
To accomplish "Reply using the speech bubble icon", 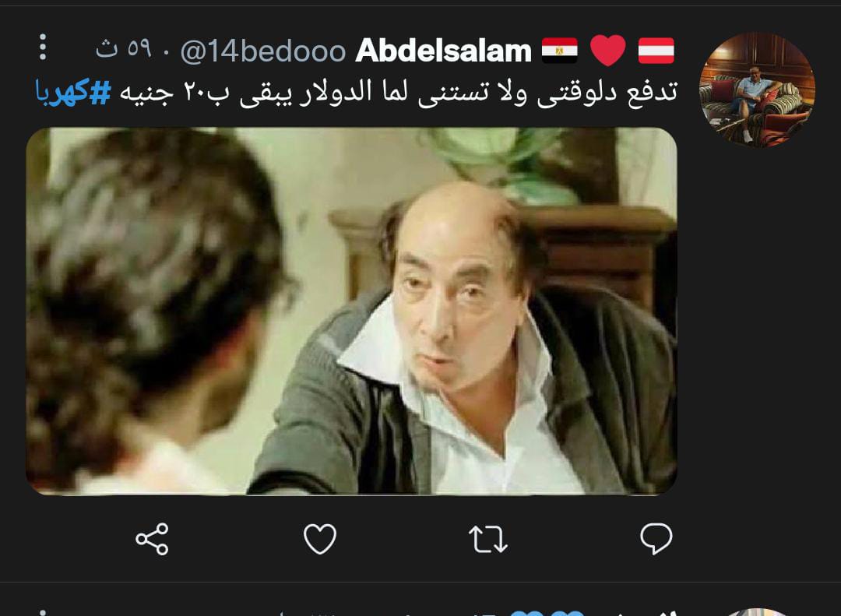I will [656, 539].
